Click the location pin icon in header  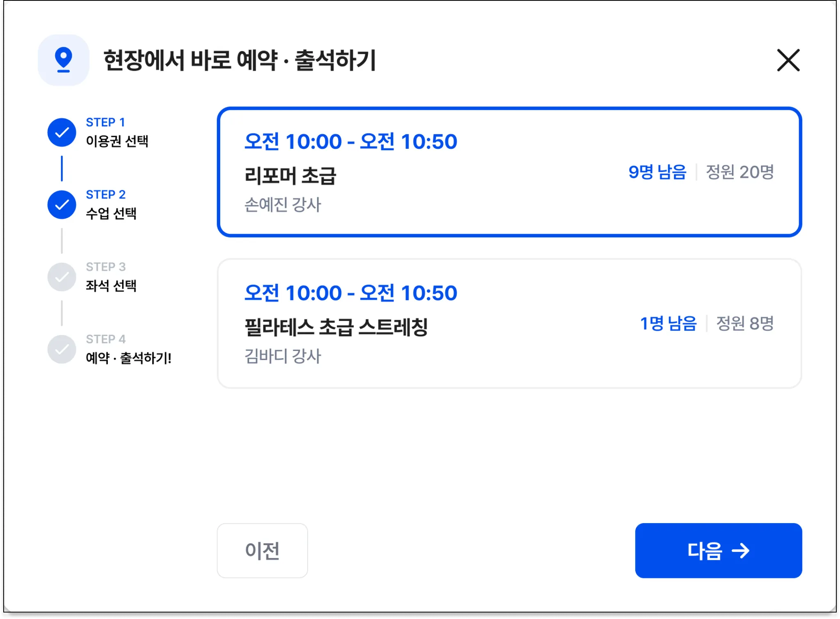[x=64, y=60]
